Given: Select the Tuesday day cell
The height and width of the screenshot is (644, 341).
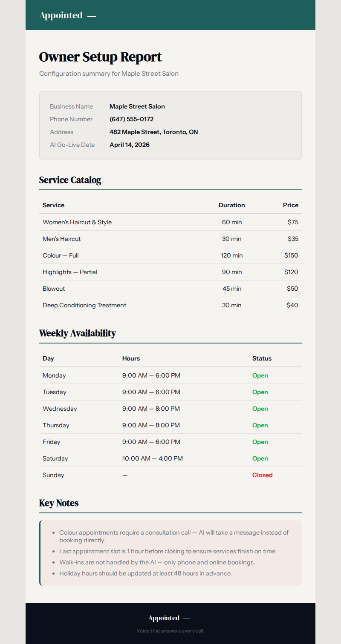Looking at the screenshot, I should pos(55,392).
